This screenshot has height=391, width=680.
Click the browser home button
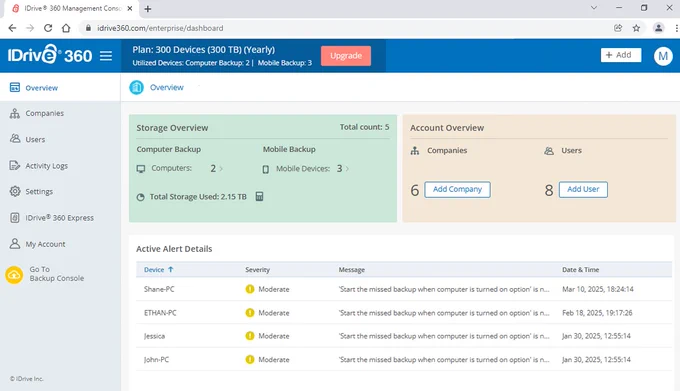coord(66,28)
